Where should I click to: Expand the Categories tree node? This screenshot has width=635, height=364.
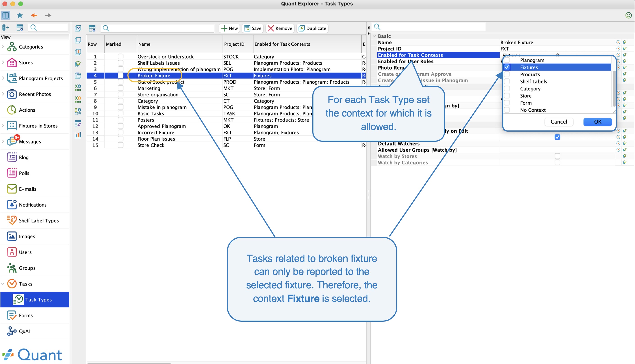(3, 47)
